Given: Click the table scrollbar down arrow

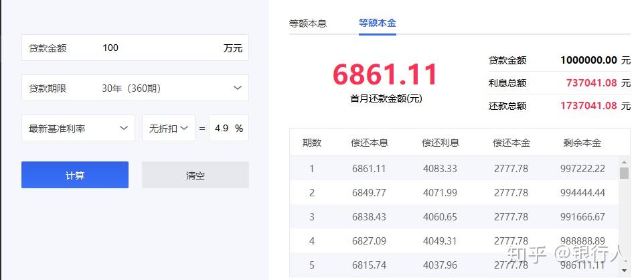Looking at the screenshot, I should pyautogui.click(x=625, y=270).
